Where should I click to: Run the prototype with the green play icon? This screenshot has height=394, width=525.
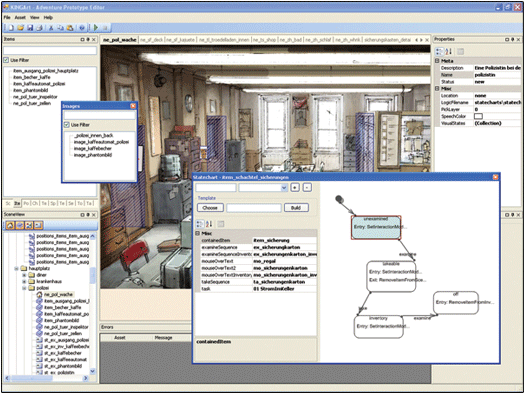click(x=96, y=28)
